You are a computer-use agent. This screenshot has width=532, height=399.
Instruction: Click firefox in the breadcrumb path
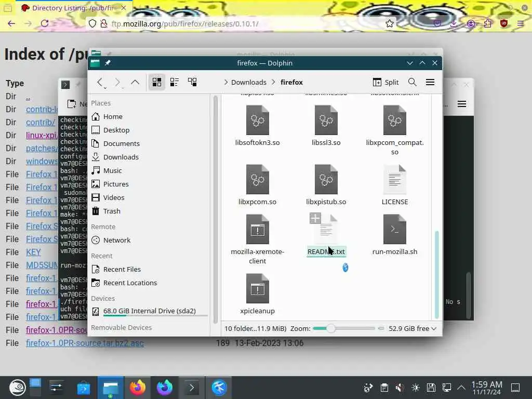pos(291,83)
